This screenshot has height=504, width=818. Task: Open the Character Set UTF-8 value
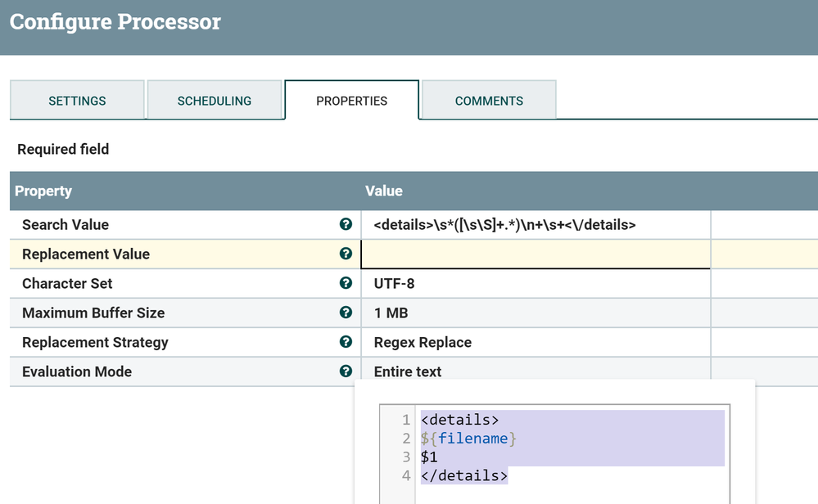pos(394,284)
